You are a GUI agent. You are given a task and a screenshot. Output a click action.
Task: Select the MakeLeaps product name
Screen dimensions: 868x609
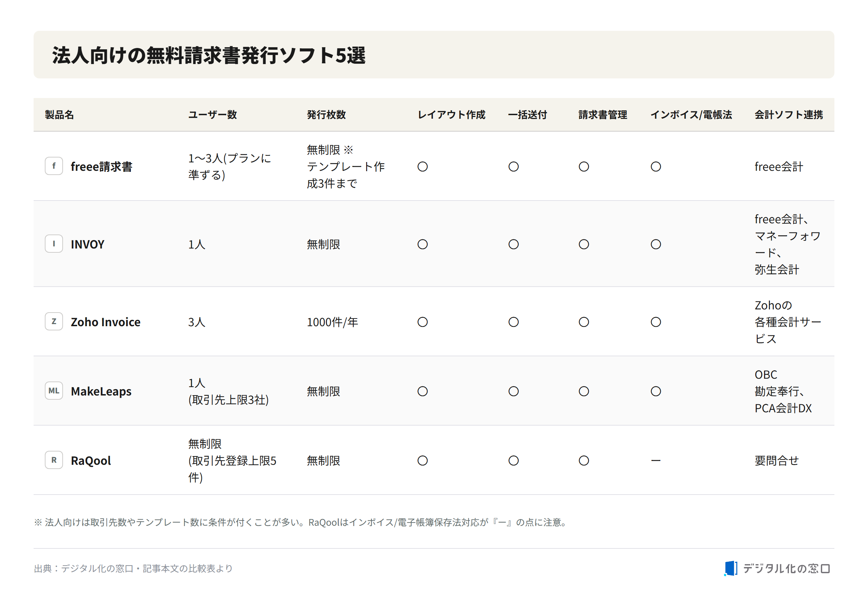tap(101, 392)
